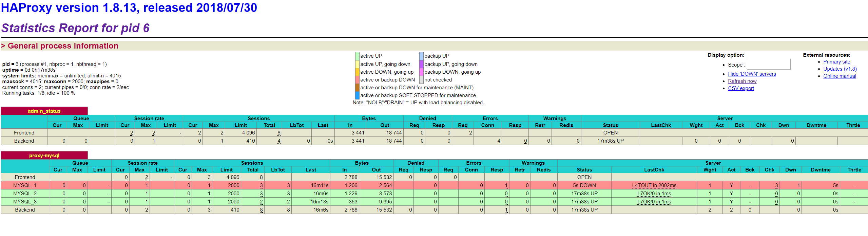Click the 'Refresh now' link
Image resolution: width=868 pixels, height=236 pixels.
coord(742,81)
